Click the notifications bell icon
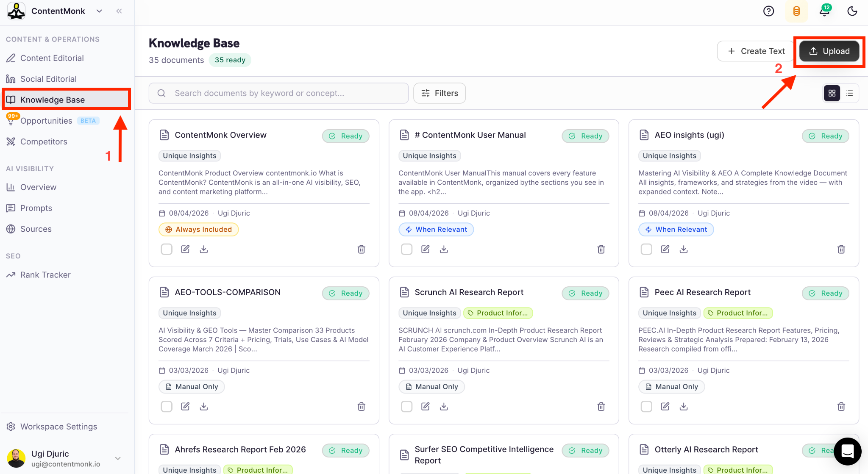This screenshot has height=474, width=868. (x=824, y=11)
